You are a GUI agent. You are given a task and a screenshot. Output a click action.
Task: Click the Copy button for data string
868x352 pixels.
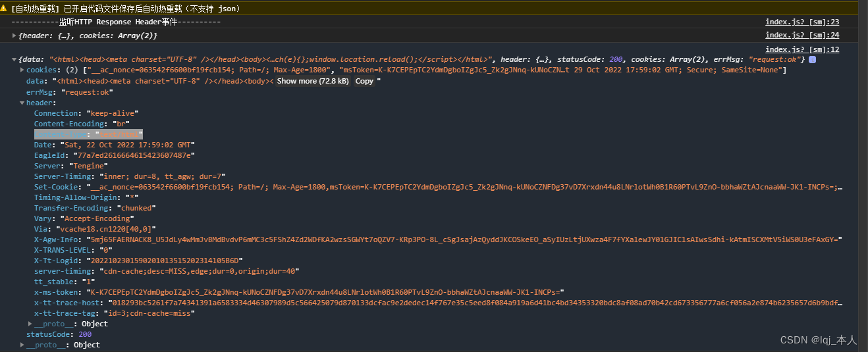(x=364, y=81)
